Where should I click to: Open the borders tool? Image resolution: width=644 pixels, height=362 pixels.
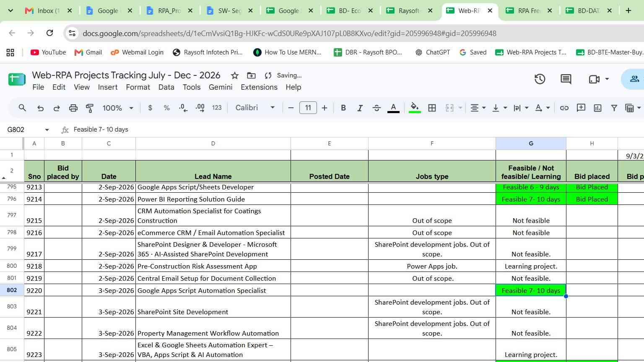432,108
